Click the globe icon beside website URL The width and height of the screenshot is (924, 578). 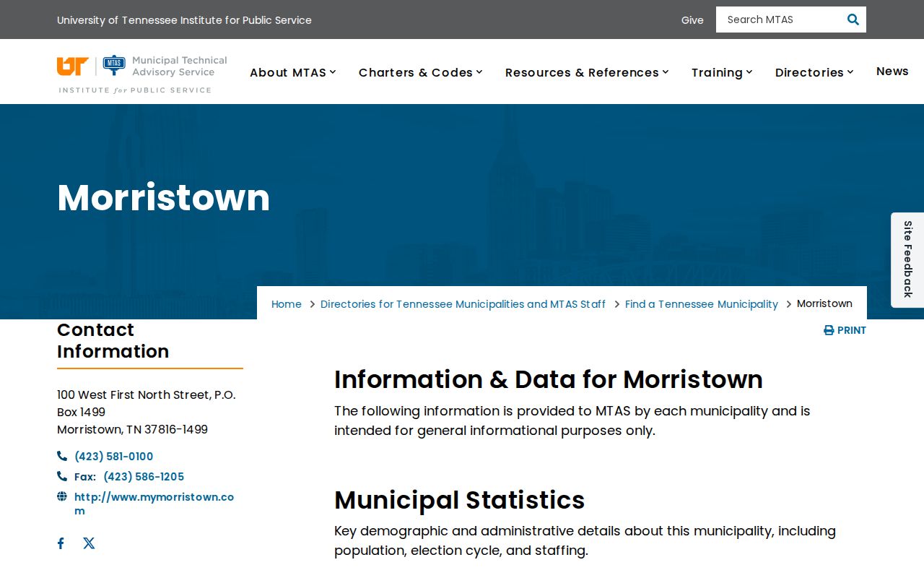click(62, 496)
